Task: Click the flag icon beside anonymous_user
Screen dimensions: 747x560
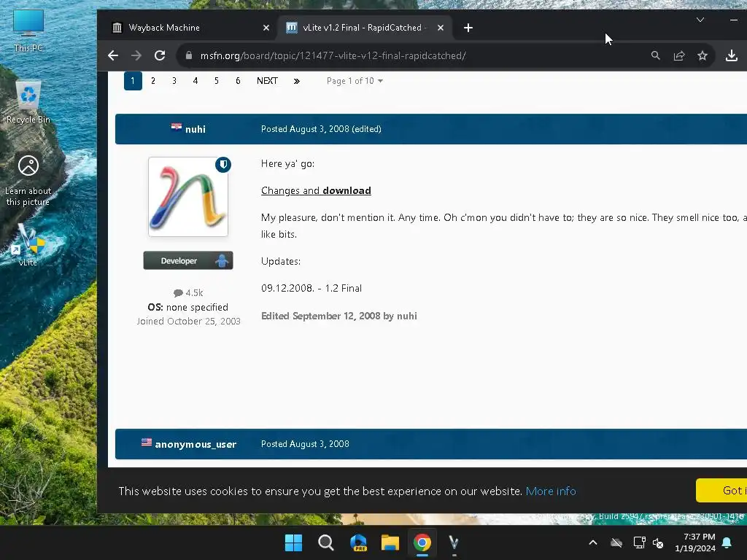Action: pos(147,443)
